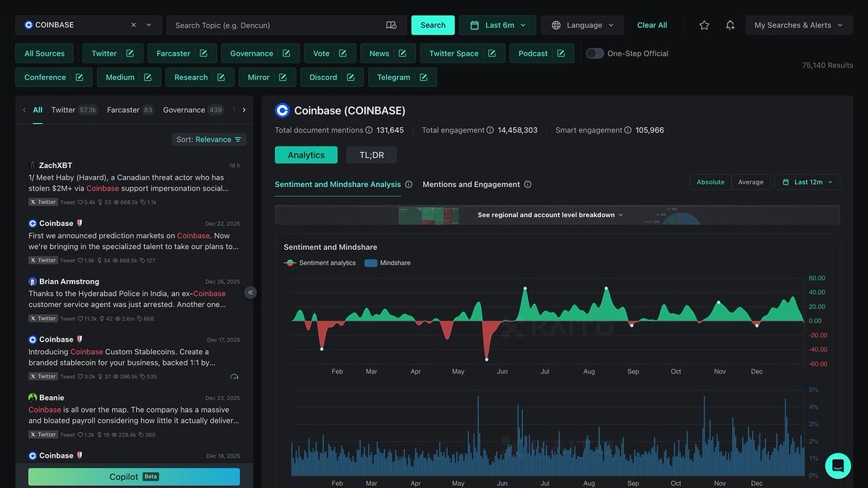Click the Clear All link
This screenshot has height=488, width=868.
pyautogui.click(x=652, y=25)
